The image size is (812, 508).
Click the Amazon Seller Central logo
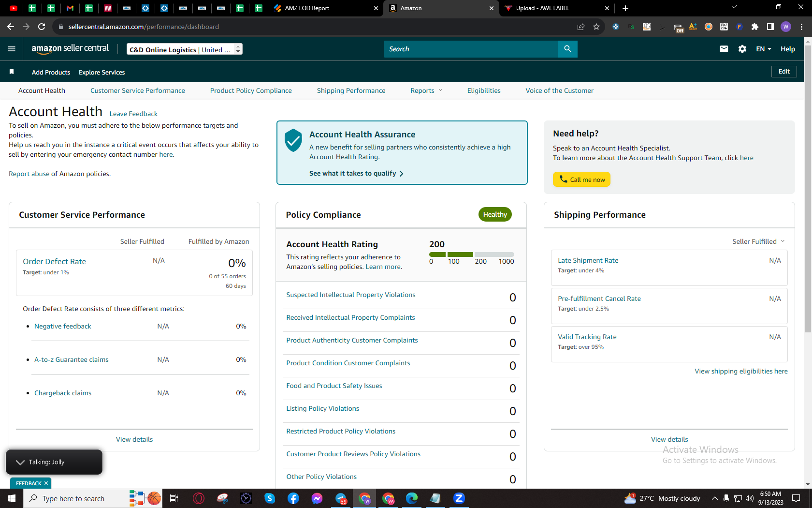tap(70, 49)
